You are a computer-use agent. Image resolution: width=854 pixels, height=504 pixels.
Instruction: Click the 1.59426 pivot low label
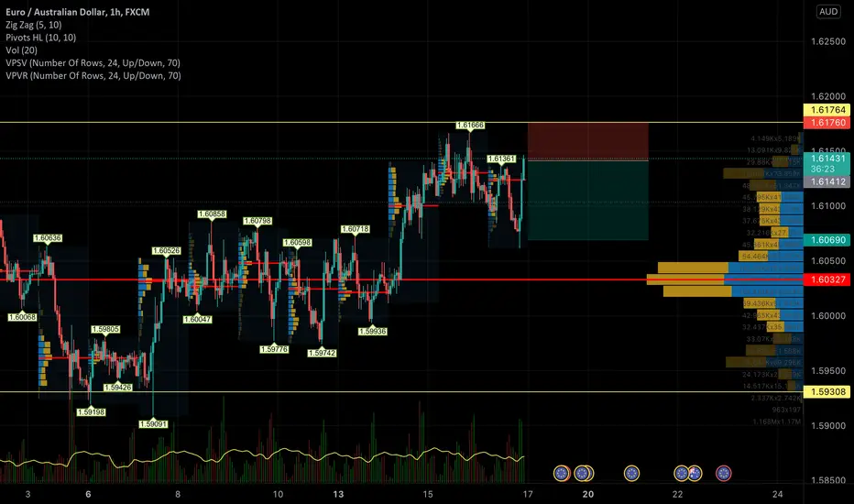point(117,388)
